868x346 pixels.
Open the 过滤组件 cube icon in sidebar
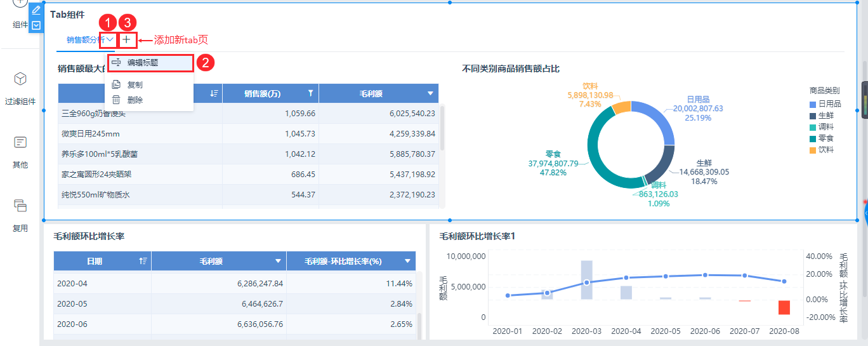20,79
